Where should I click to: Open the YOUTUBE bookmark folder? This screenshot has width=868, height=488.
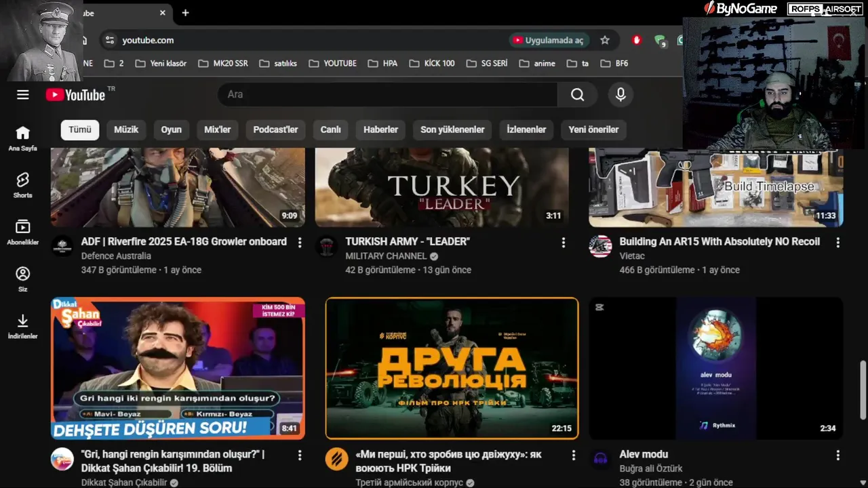point(332,63)
